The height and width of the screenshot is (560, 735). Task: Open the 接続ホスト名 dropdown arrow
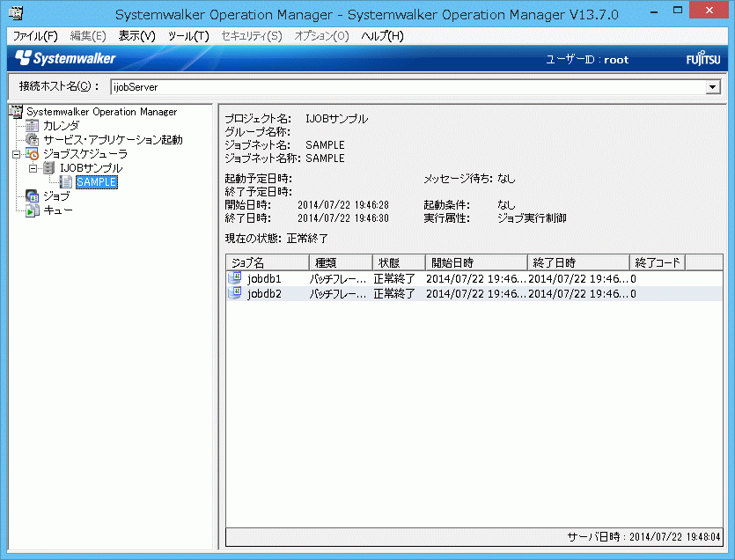click(713, 87)
